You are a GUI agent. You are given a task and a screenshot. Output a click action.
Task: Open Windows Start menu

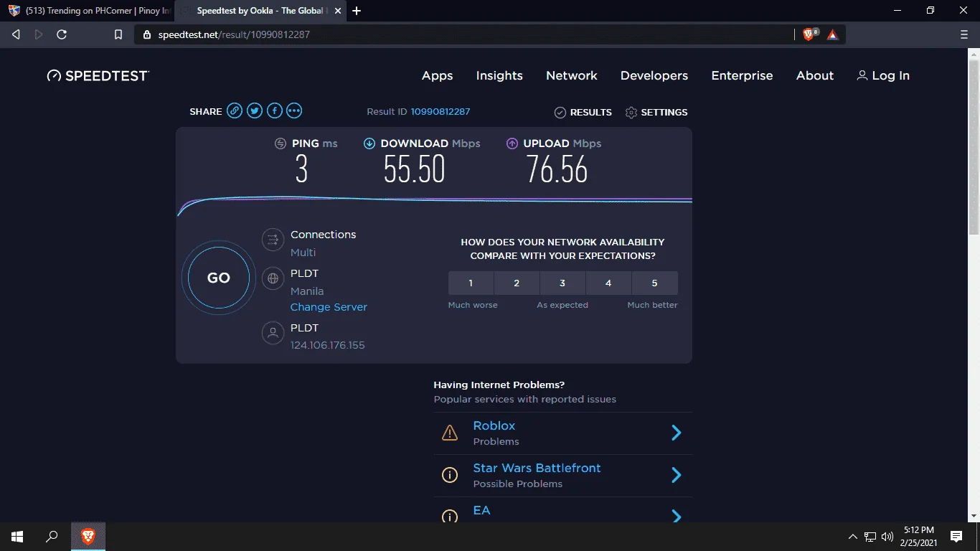(x=17, y=537)
